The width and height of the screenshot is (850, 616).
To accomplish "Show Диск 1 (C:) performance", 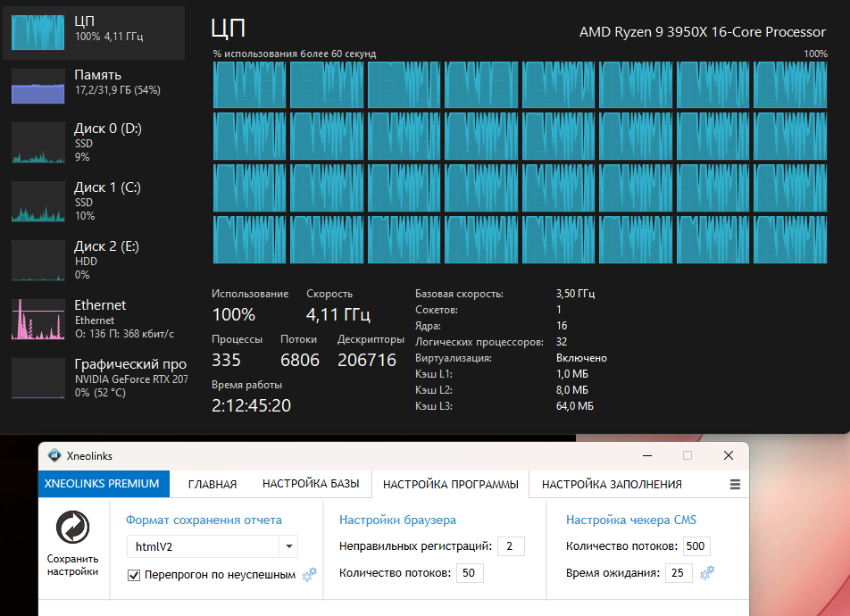I will coord(93,201).
